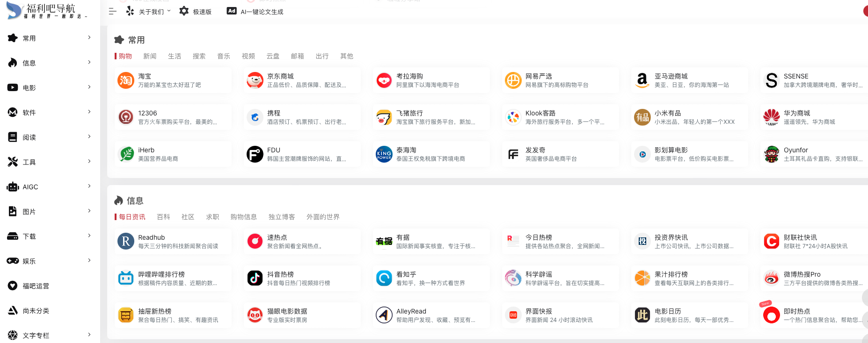Screen dimensions: 868x343
Task: Open the 外面的世界 tab
Action: point(323,217)
